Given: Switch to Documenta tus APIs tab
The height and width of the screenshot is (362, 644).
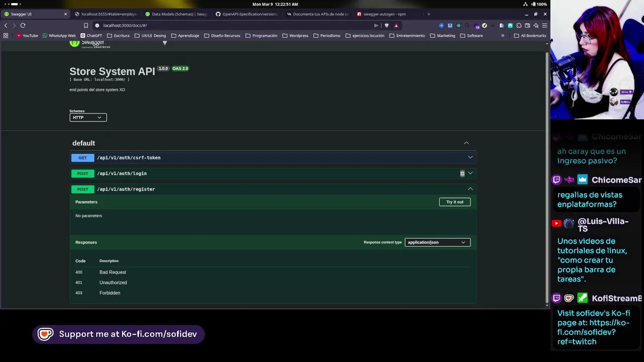Looking at the screenshot, I should click(317, 14).
